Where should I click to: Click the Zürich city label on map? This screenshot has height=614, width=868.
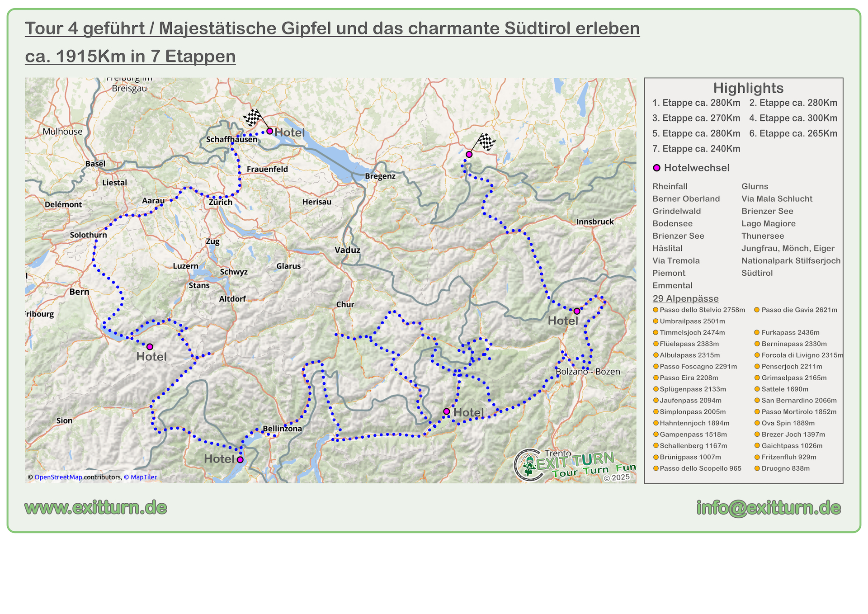221,202
